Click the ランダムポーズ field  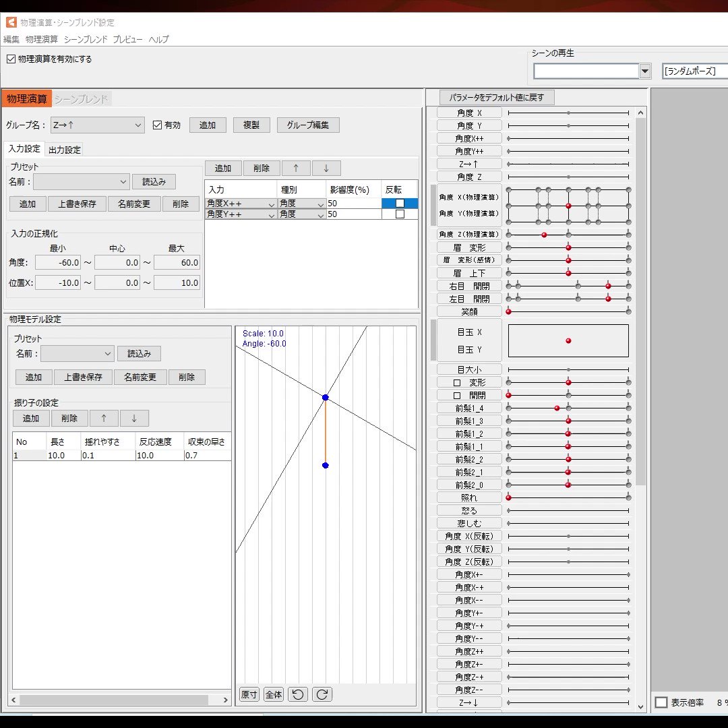click(695, 71)
